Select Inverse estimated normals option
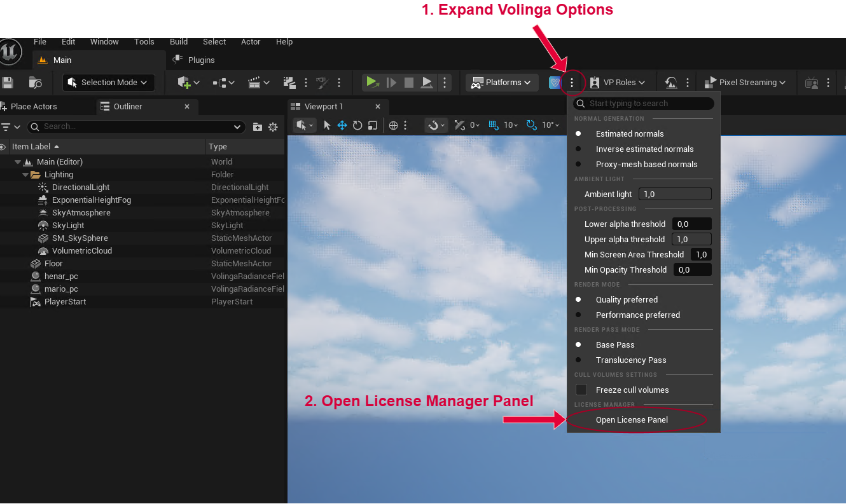Viewport: 846px width, 504px height. (644, 149)
